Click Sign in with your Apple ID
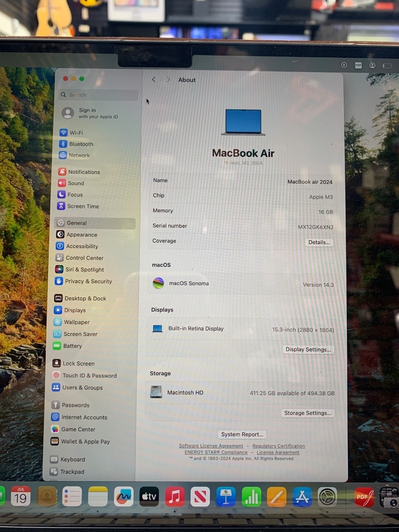Viewport: 399px width, 532px height. pyautogui.click(x=90, y=113)
